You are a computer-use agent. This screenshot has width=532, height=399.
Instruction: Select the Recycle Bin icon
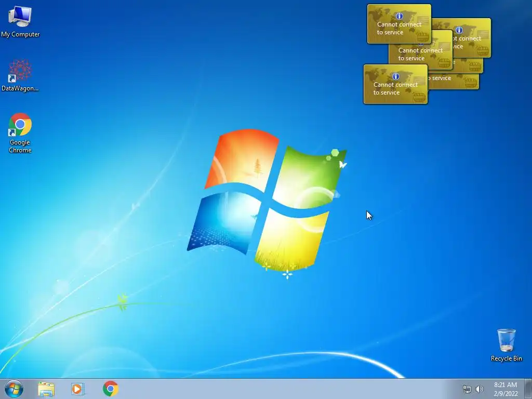click(506, 345)
